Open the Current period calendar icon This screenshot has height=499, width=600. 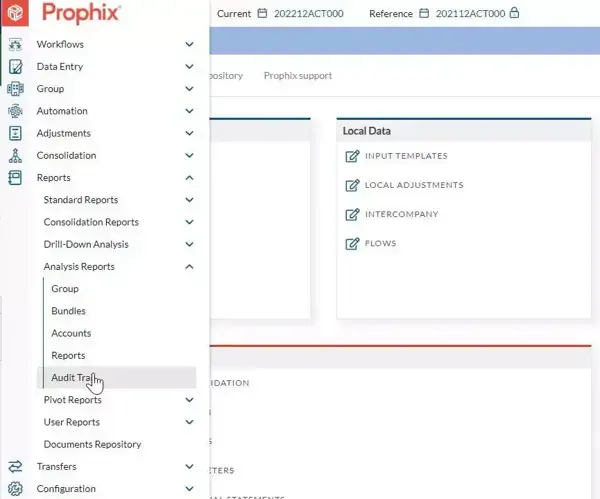pos(262,13)
